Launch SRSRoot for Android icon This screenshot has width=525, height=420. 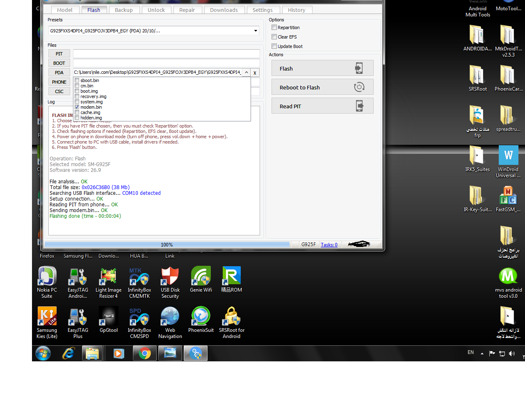232,322
